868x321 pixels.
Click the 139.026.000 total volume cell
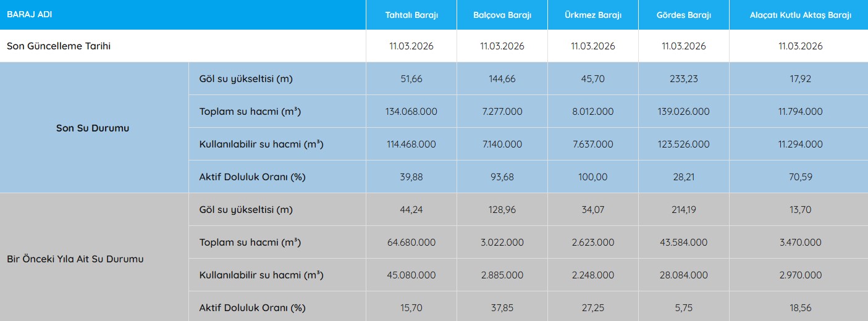point(683,112)
